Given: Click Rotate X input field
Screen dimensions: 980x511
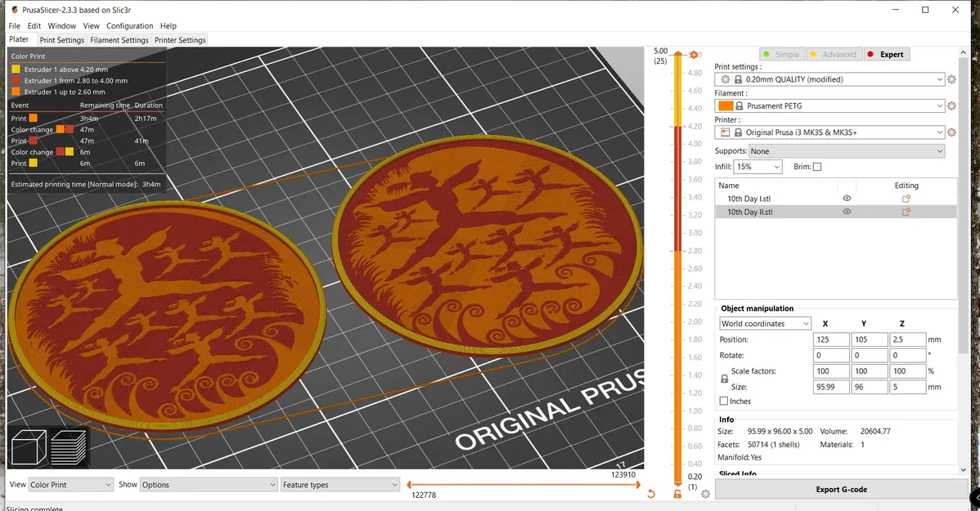Looking at the screenshot, I should [830, 356].
